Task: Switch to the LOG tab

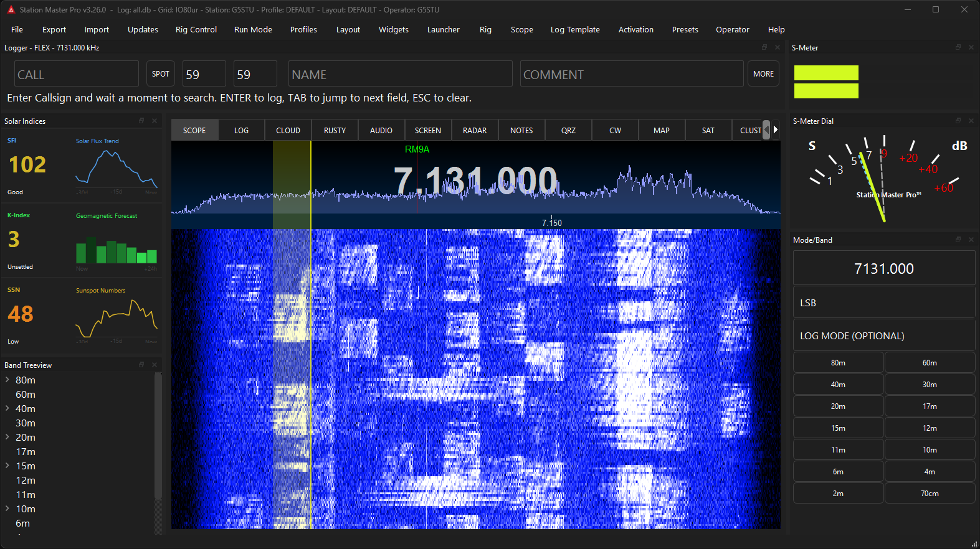Action: pos(241,131)
